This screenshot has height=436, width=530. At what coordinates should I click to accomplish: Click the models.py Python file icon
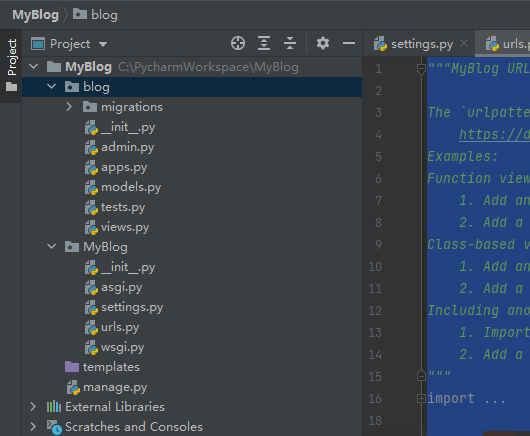91,187
